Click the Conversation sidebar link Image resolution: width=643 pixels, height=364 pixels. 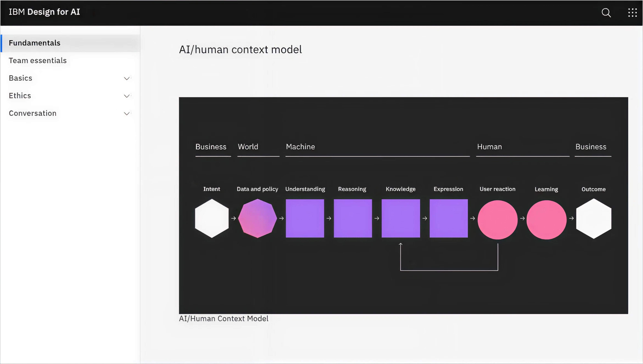32,113
